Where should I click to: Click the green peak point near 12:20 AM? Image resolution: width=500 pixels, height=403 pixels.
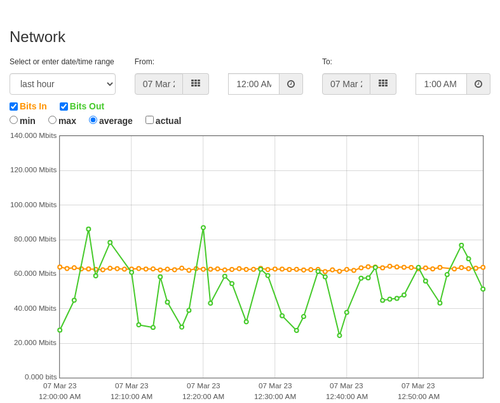tap(203, 228)
